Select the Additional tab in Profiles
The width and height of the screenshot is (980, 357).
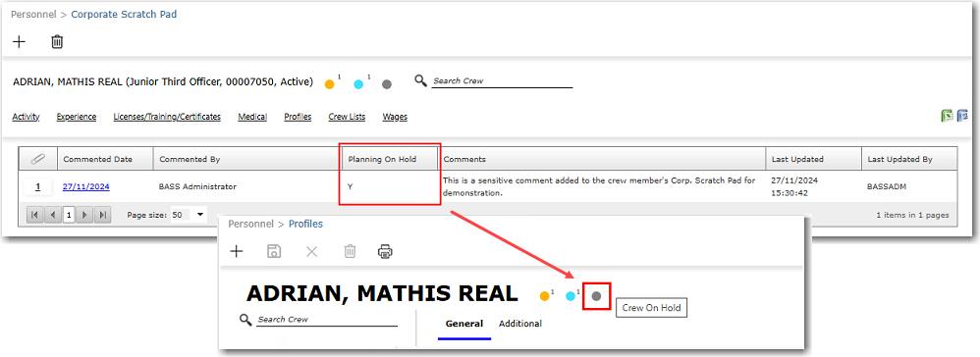coord(520,324)
